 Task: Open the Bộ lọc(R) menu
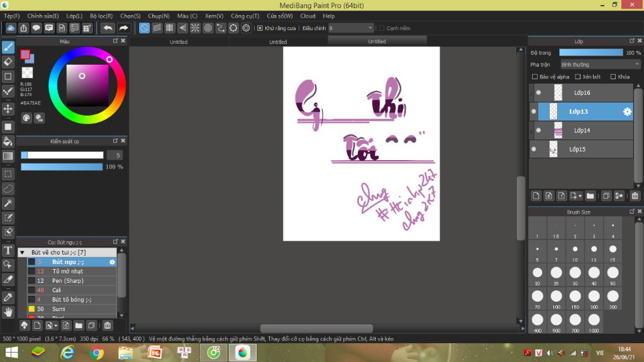pyautogui.click(x=101, y=16)
